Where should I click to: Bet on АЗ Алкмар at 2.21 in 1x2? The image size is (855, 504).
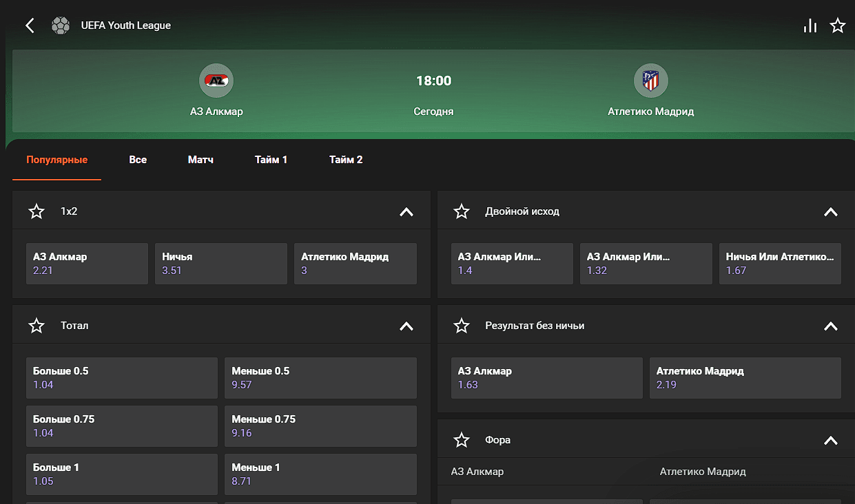point(87,264)
